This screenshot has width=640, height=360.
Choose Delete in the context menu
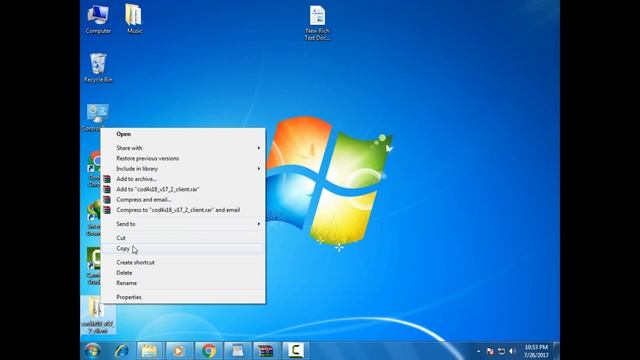pyautogui.click(x=183, y=273)
